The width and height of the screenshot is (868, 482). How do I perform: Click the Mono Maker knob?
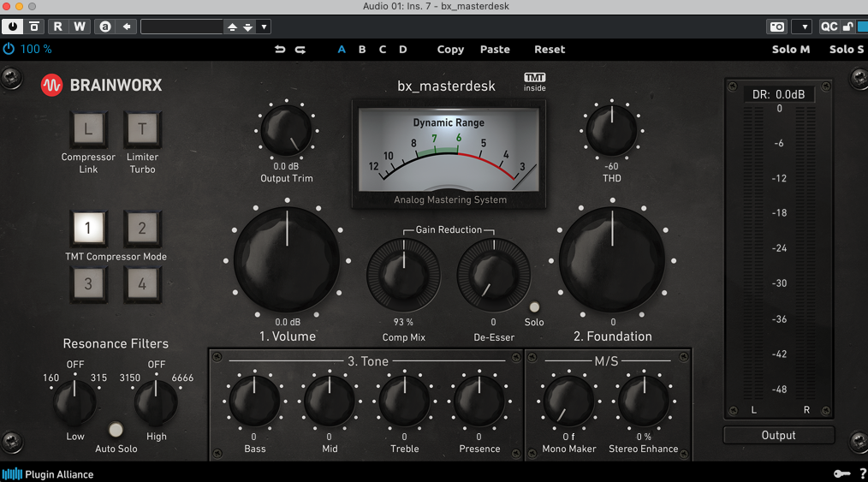(x=568, y=402)
